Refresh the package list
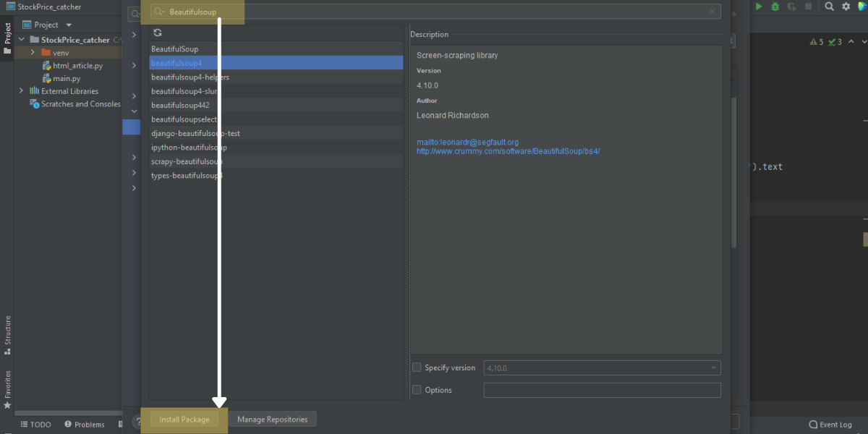The width and height of the screenshot is (868, 434). tap(157, 32)
